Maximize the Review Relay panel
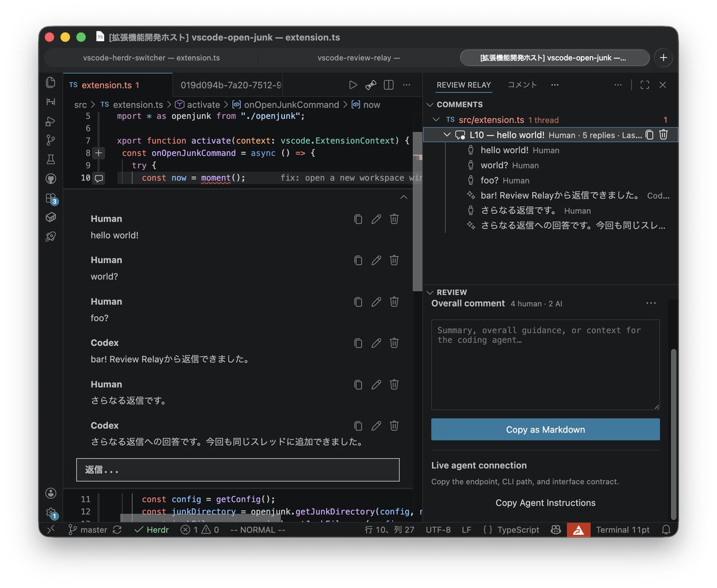The image size is (717, 588). pyautogui.click(x=645, y=85)
